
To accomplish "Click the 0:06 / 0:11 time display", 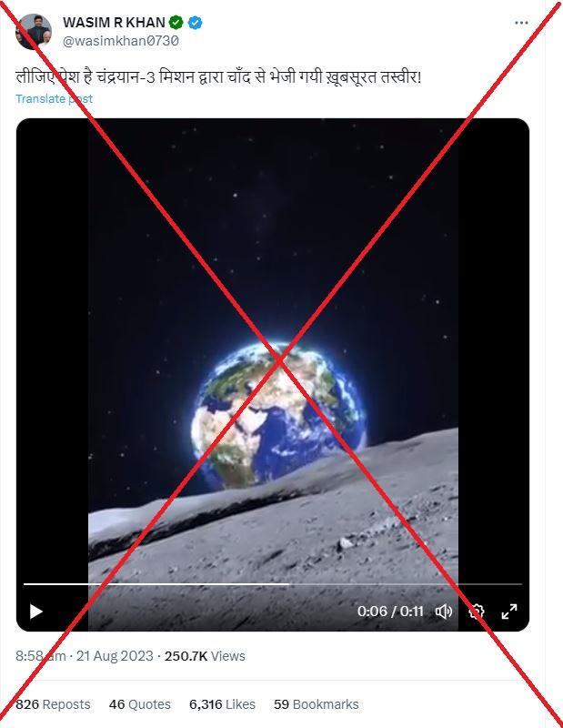I will click(x=390, y=611).
